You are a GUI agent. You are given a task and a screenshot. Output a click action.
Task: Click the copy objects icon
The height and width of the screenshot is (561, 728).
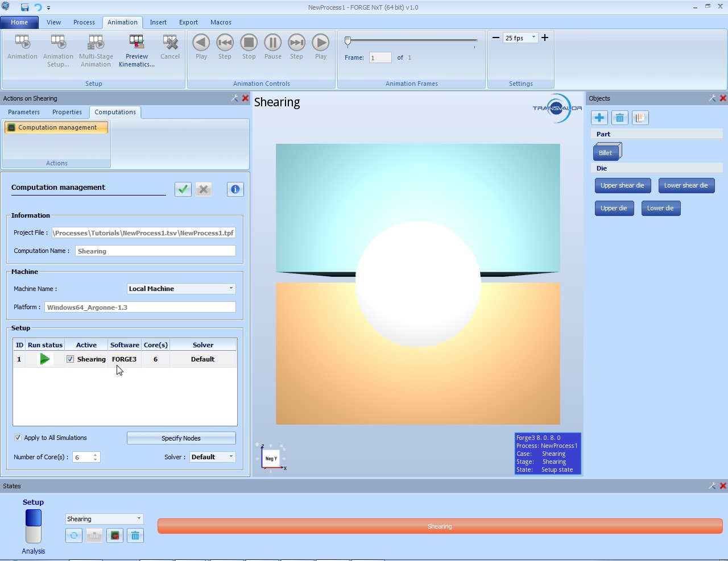coord(640,118)
